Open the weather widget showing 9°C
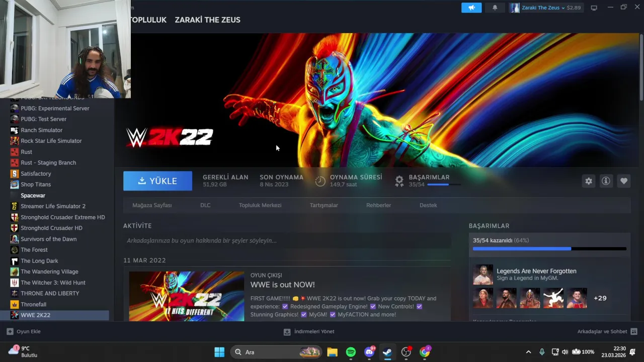This screenshot has height=362, width=644. click(x=23, y=351)
